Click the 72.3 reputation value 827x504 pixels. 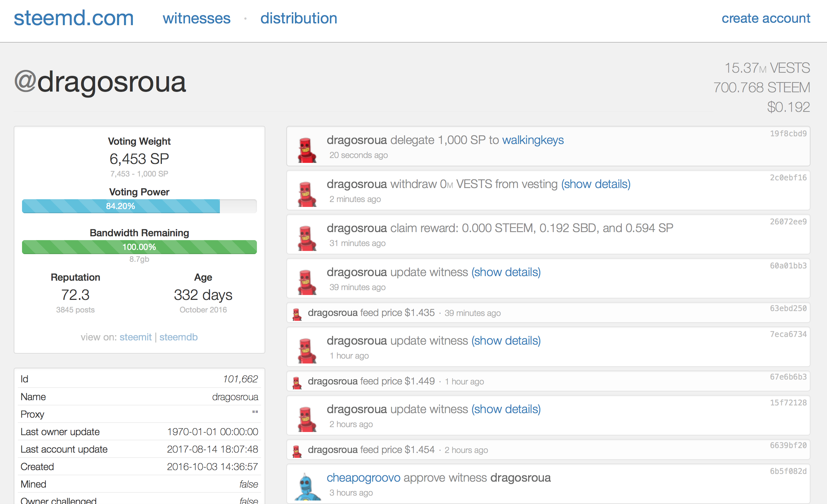[75, 295]
